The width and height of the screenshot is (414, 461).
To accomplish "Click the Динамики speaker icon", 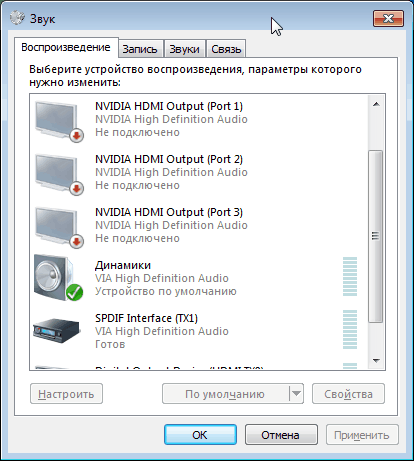I will pos(58,278).
